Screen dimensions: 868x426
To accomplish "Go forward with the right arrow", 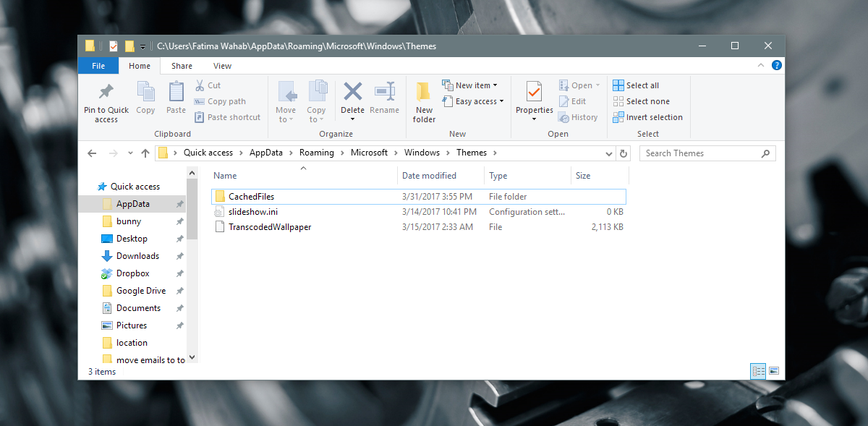I will (113, 153).
